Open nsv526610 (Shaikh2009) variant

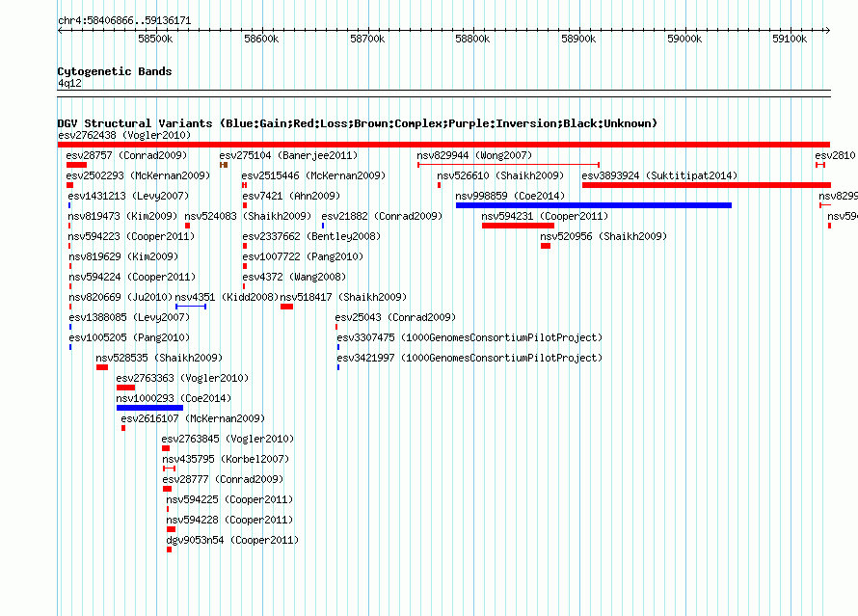[x=500, y=175]
